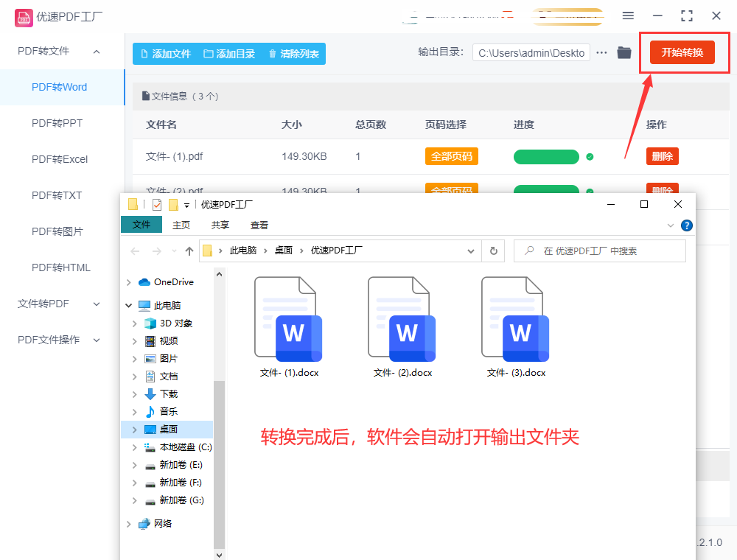Select OneDrive in the navigation tree
This screenshot has width=737, height=560.
pyautogui.click(x=167, y=282)
